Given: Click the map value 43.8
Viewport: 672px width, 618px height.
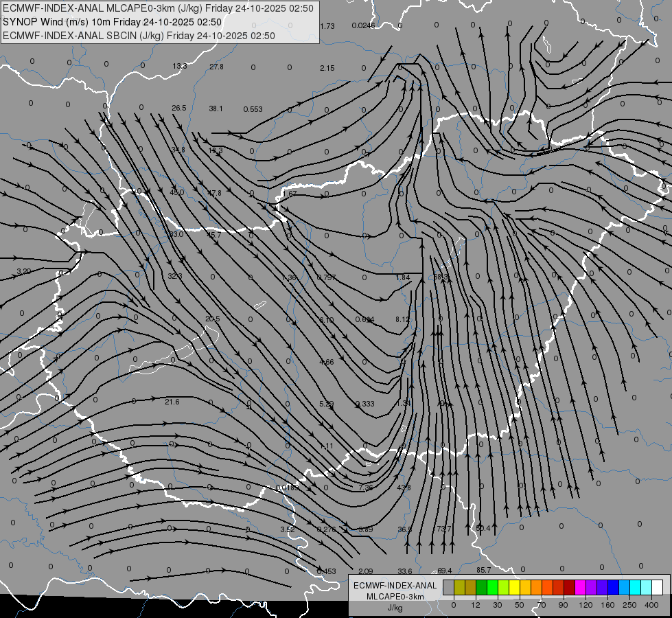Looking at the screenshot, I should (404, 488).
